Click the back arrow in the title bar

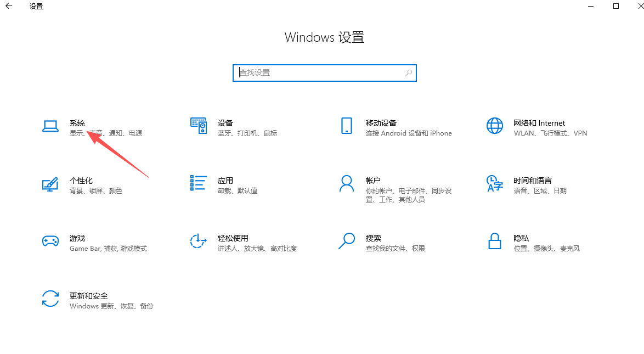(x=8, y=6)
